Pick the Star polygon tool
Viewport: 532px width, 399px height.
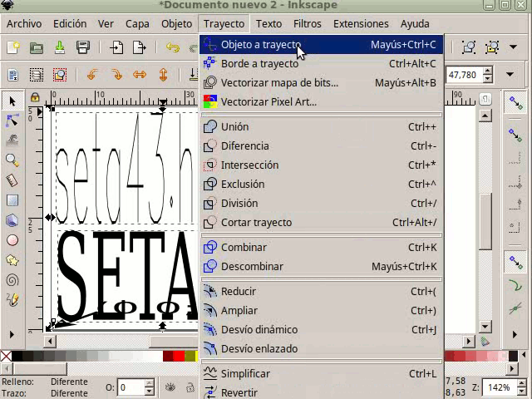click(12, 260)
